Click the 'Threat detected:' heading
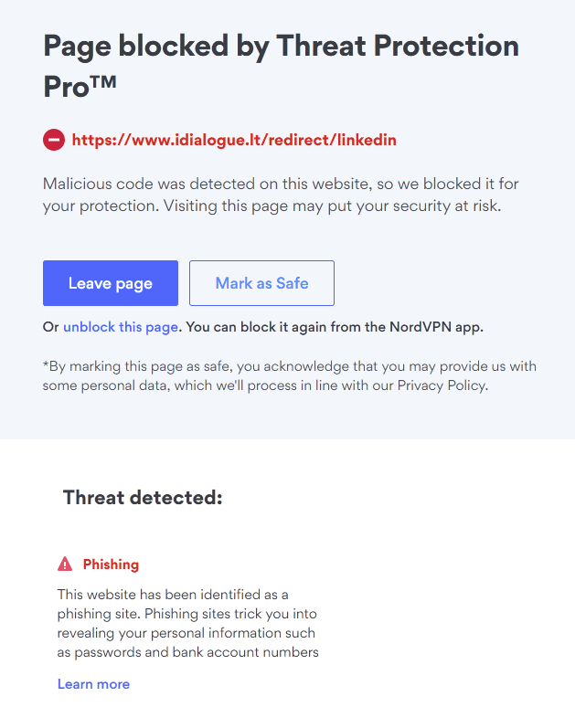Screen dimensions: 575x728 [x=143, y=498]
